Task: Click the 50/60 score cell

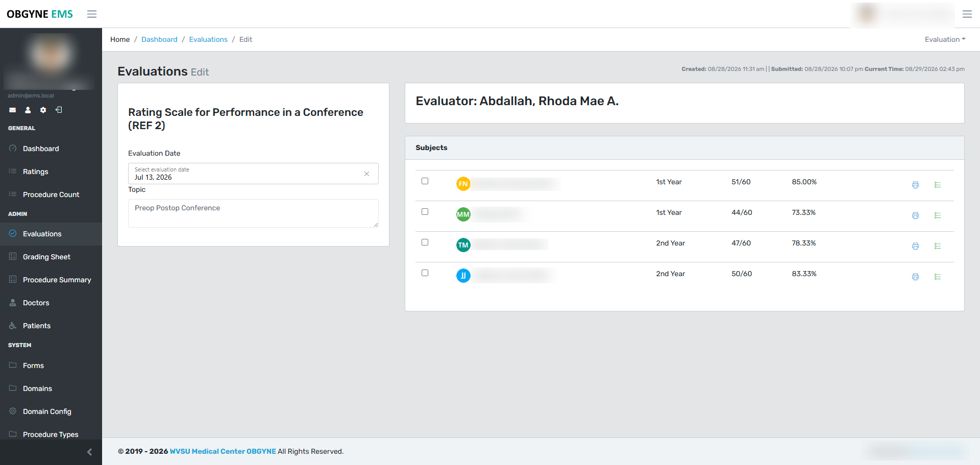Action: (x=742, y=274)
